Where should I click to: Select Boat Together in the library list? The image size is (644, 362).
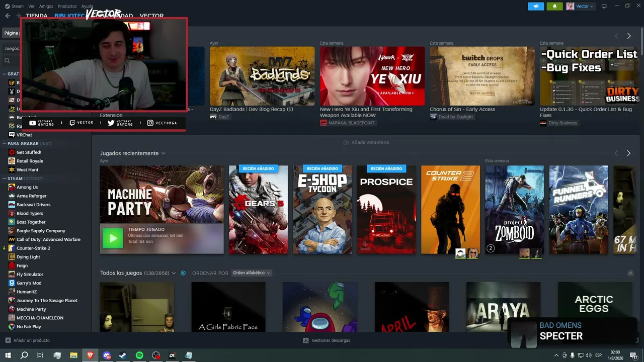click(31, 222)
